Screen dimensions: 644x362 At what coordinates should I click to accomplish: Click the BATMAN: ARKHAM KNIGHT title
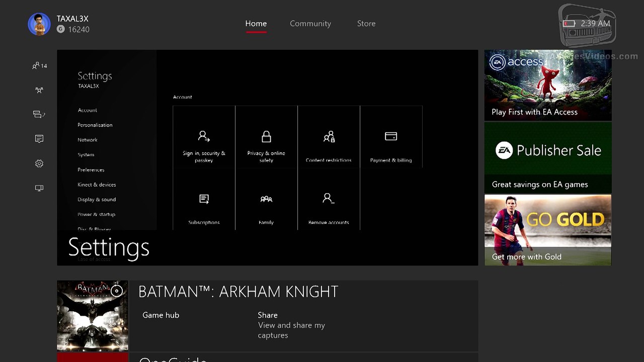pos(238,292)
